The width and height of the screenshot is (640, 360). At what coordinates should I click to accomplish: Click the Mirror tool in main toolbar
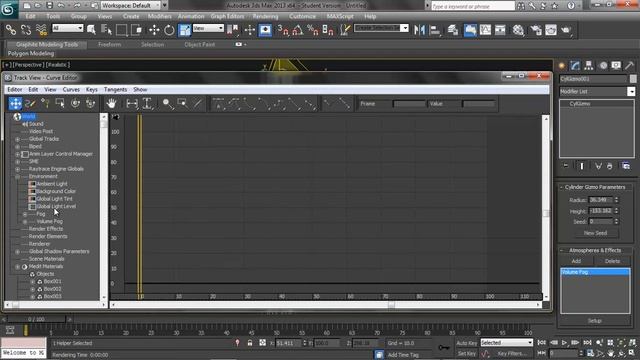(419, 30)
